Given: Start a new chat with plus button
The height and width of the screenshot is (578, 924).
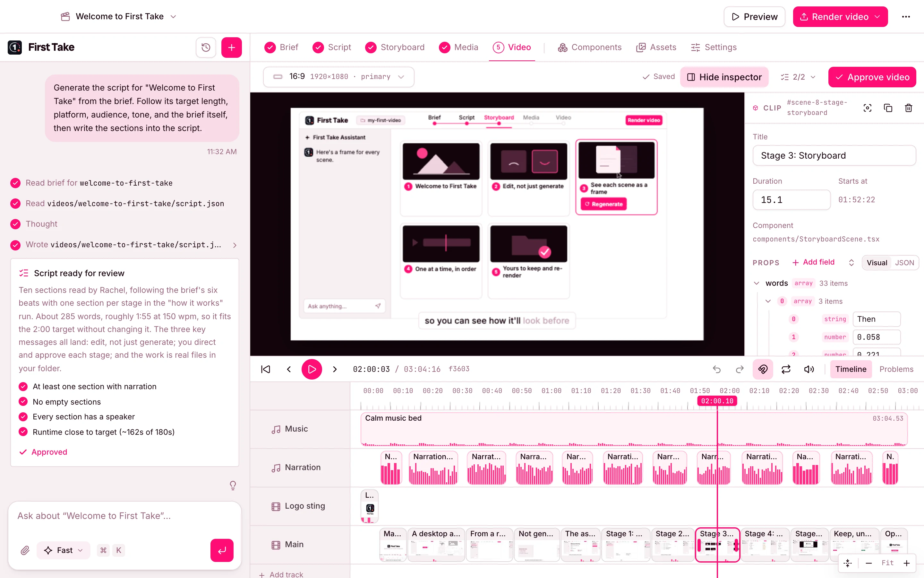Looking at the screenshot, I should click(x=231, y=48).
